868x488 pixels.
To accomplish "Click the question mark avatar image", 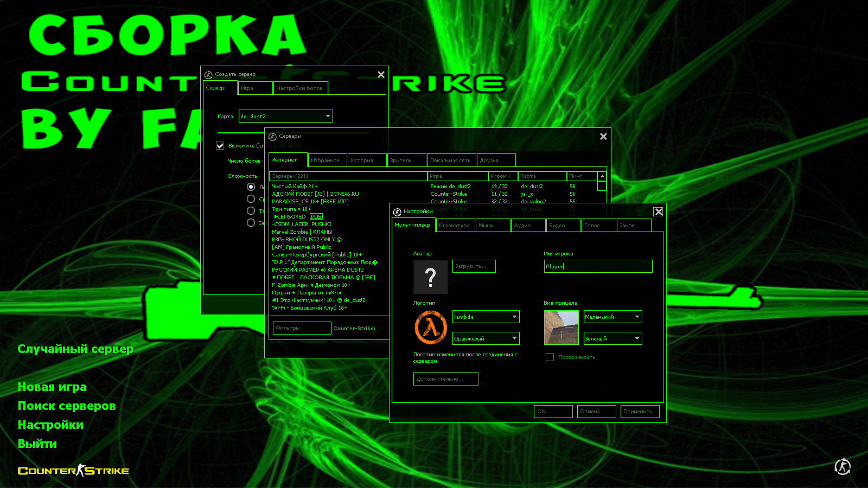I will pos(431,277).
